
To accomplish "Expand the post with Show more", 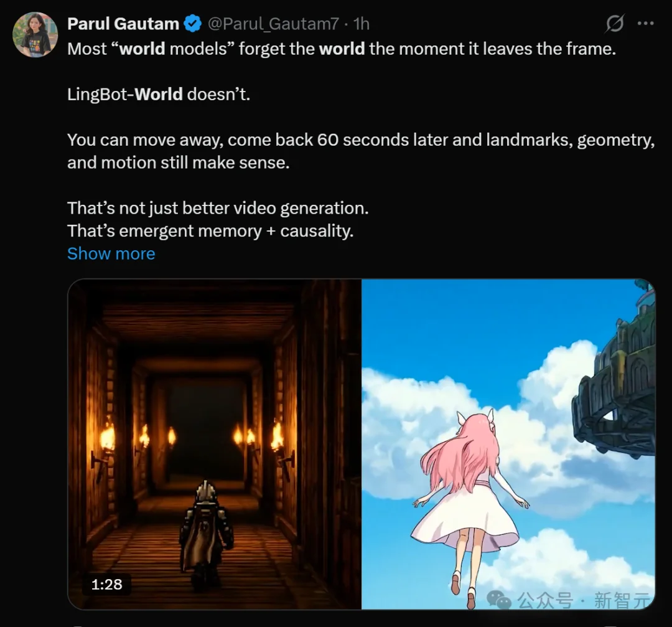I will click(x=111, y=253).
